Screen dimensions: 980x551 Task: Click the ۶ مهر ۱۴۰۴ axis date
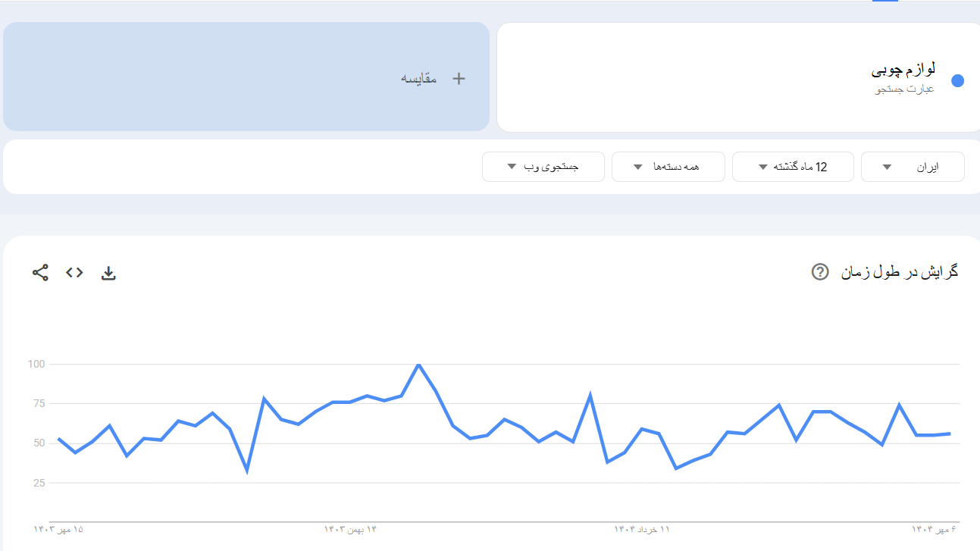click(x=935, y=529)
